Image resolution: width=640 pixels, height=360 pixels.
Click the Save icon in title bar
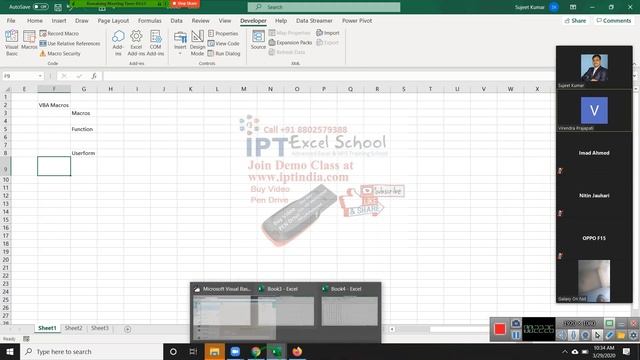58,7
